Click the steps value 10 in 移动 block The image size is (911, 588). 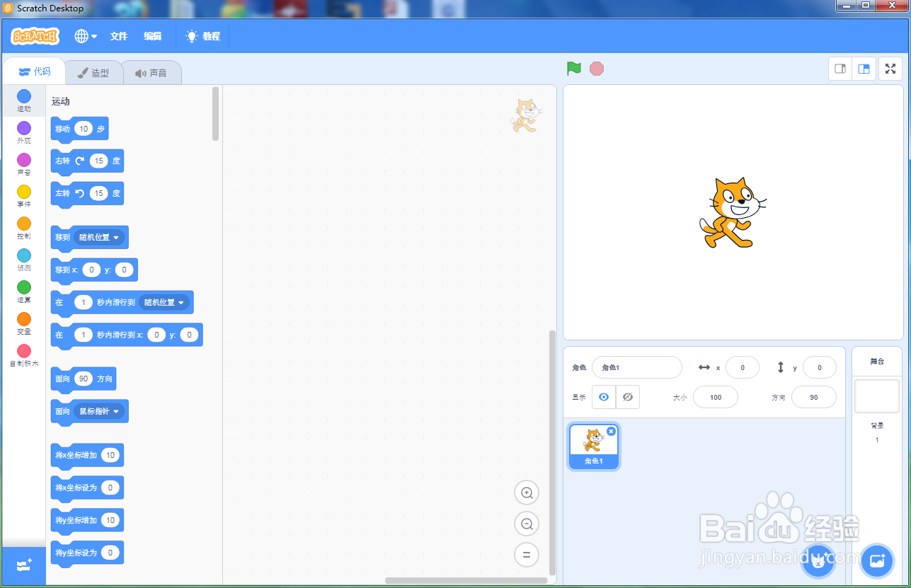point(84,129)
